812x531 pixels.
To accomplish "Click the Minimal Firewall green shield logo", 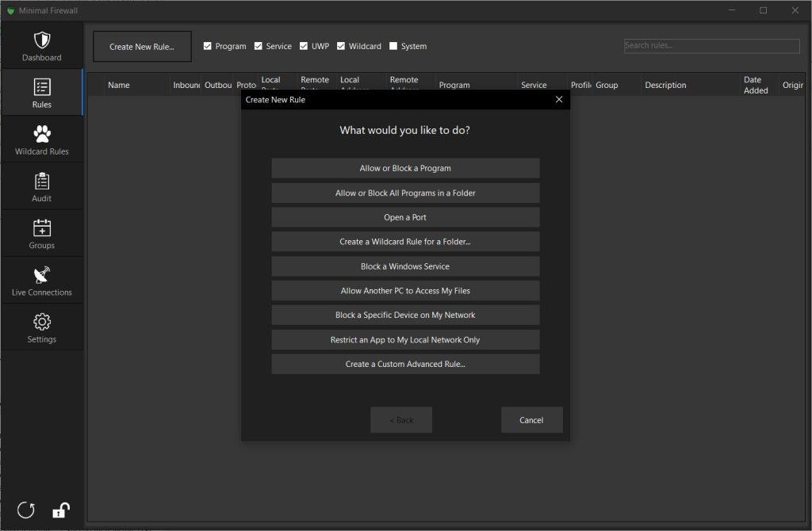I will [x=10, y=10].
